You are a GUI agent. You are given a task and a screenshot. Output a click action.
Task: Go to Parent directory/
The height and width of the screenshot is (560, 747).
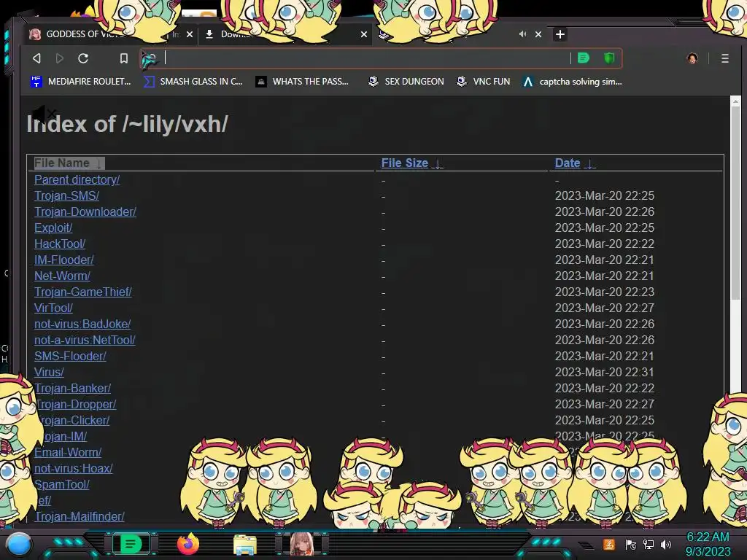point(77,179)
